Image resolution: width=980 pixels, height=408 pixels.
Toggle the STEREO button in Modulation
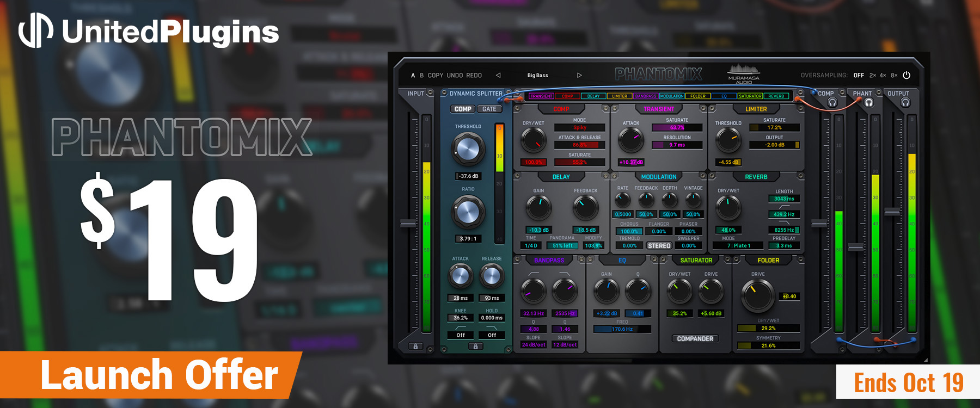(x=659, y=246)
